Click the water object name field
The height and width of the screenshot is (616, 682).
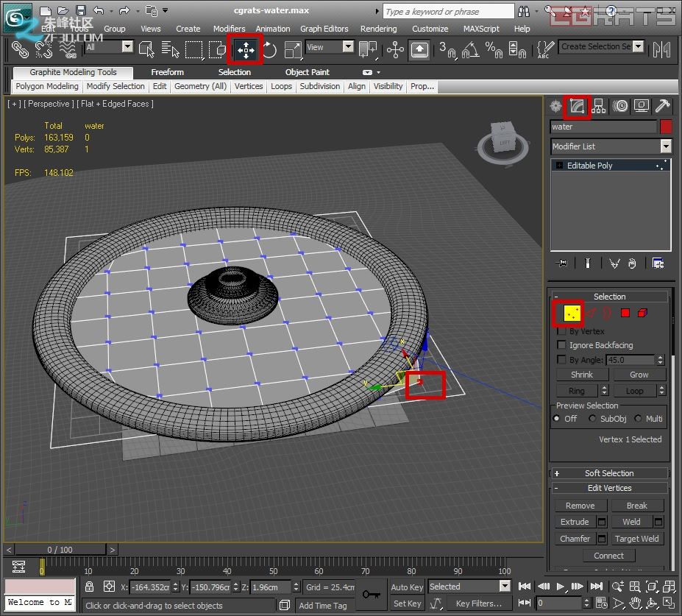(x=603, y=127)
